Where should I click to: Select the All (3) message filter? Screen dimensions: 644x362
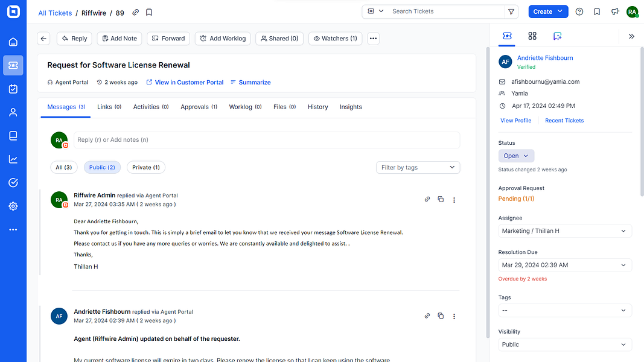point(63,168)
